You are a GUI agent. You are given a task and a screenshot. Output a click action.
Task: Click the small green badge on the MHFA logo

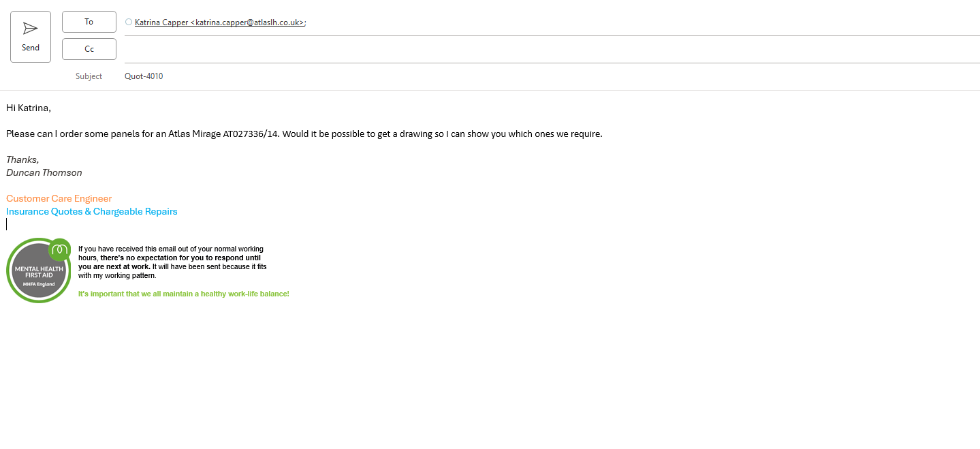pos(60,249)
